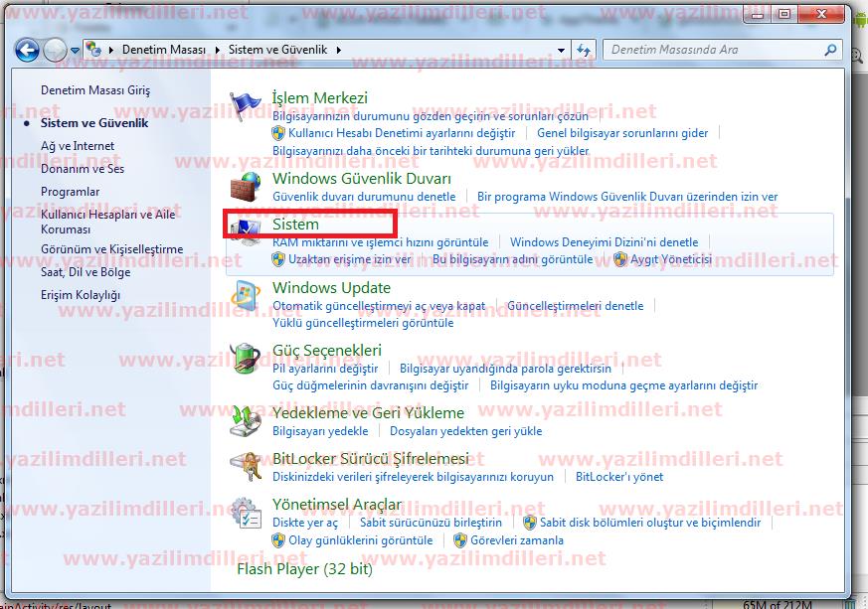This screenshot has height=609, width=868.
Task: Open the Güç Seçenekleri heading
Action: [x=327, y=350]
